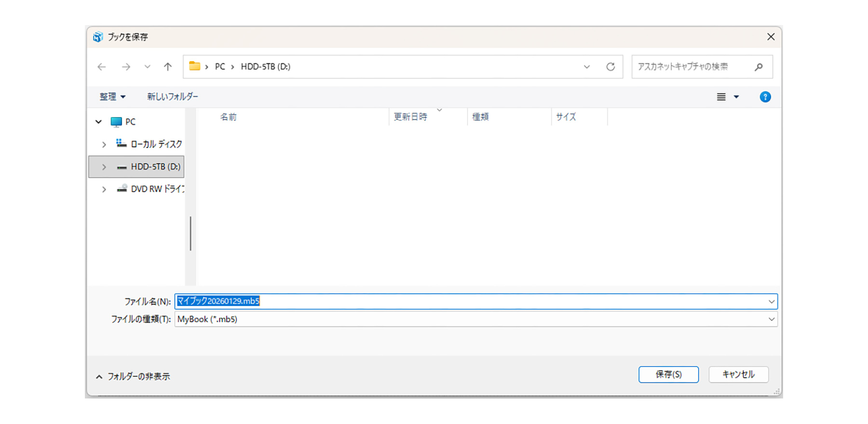Open the ファイルの種類 MyBook combo box
Viewport: 868px width, 424px height.
476,319
